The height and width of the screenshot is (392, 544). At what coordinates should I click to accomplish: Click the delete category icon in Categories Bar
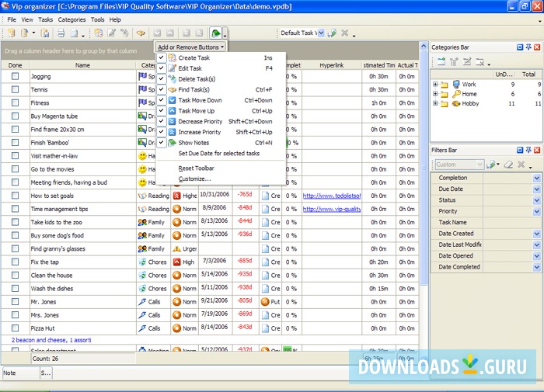tap(480, 62)
